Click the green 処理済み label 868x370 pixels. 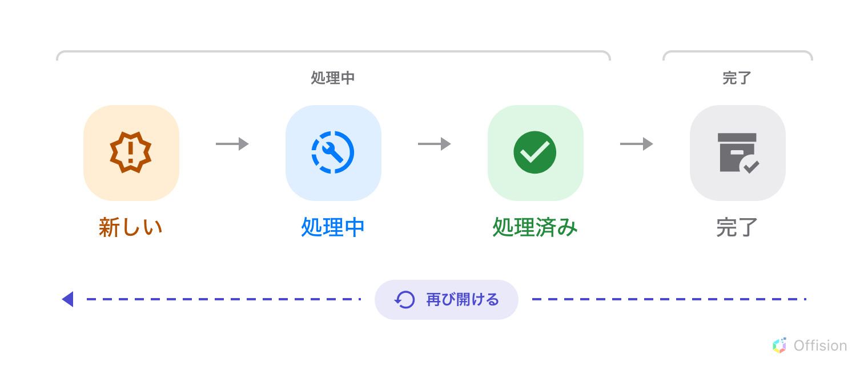tap(535, 227)
